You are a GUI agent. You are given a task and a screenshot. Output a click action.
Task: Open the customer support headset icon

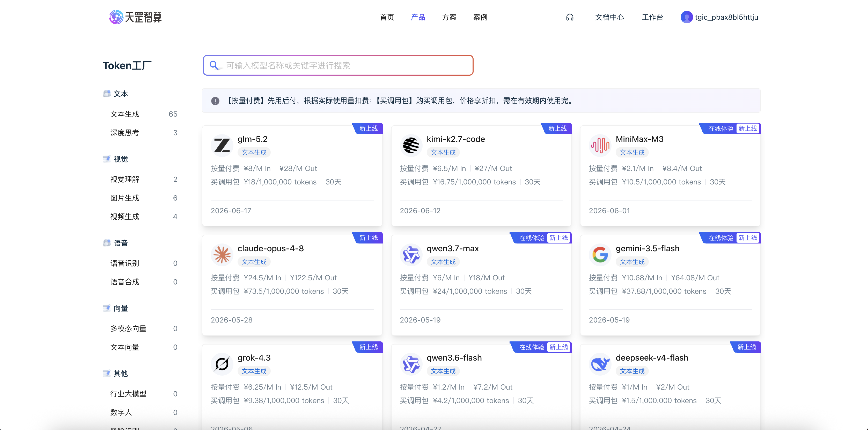[x=570, y=17]
